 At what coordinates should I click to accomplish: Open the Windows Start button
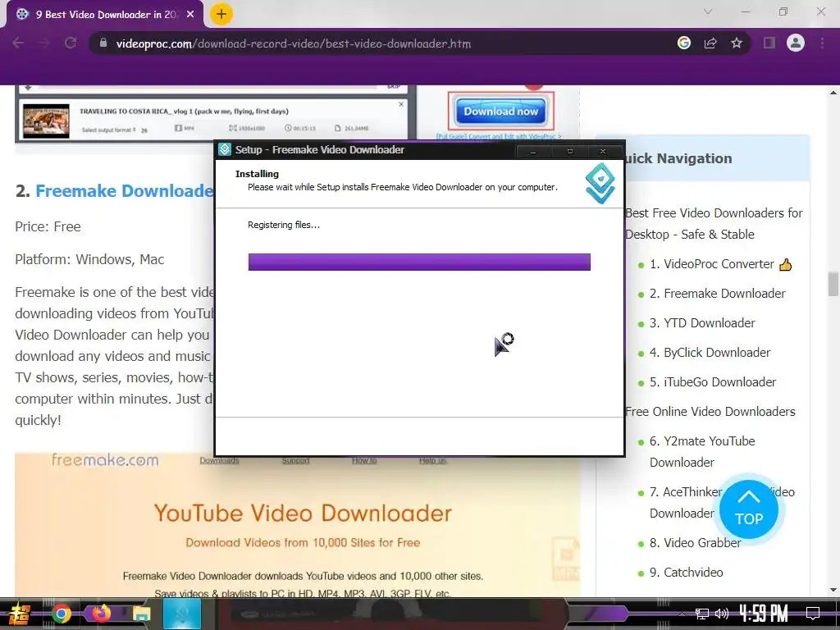20,614
